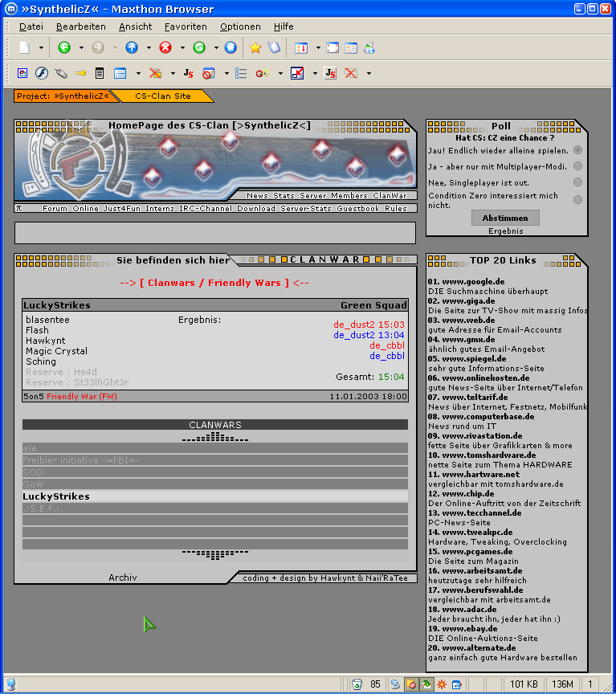This screenshot has height=694, width=616.
Task: Click the black text document icon
Action: click(100, 73)
